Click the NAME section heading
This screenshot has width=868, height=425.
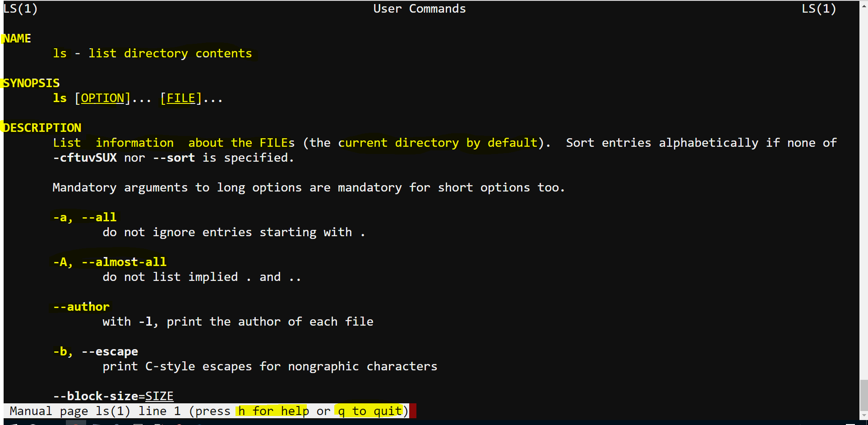[x=17, y=38]
